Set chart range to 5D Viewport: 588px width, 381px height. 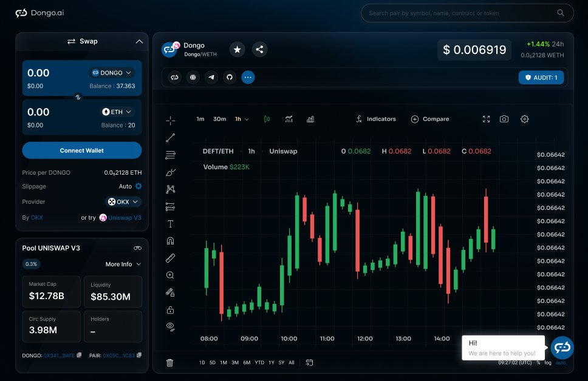(213, 363)
